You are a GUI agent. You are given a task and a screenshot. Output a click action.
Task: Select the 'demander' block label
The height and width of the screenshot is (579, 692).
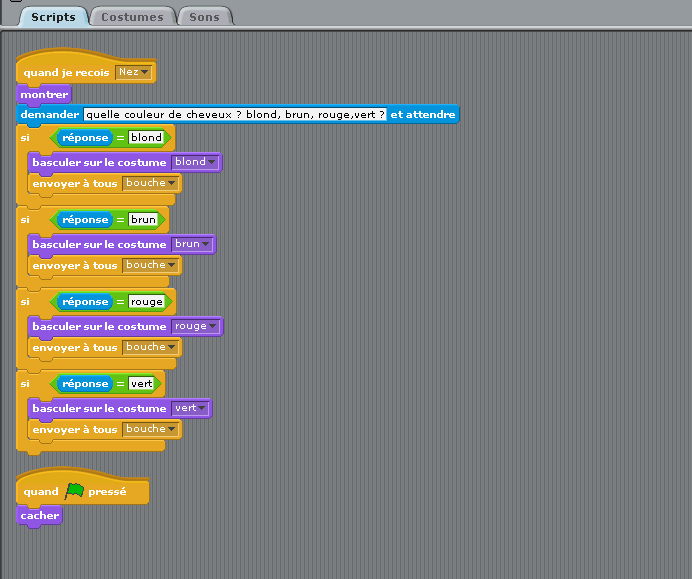(49, 115)
